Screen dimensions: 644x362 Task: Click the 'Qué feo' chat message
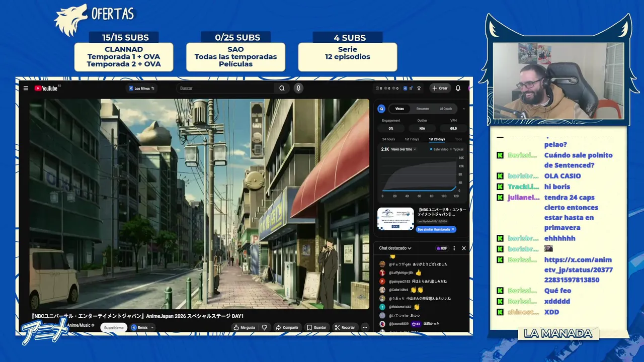[557, 291]
